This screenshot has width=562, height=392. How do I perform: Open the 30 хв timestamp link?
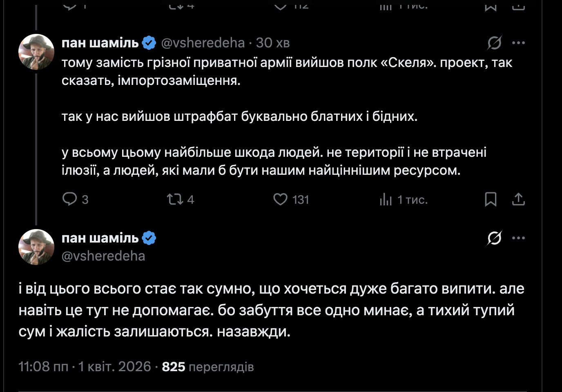(x=273, y=42)
